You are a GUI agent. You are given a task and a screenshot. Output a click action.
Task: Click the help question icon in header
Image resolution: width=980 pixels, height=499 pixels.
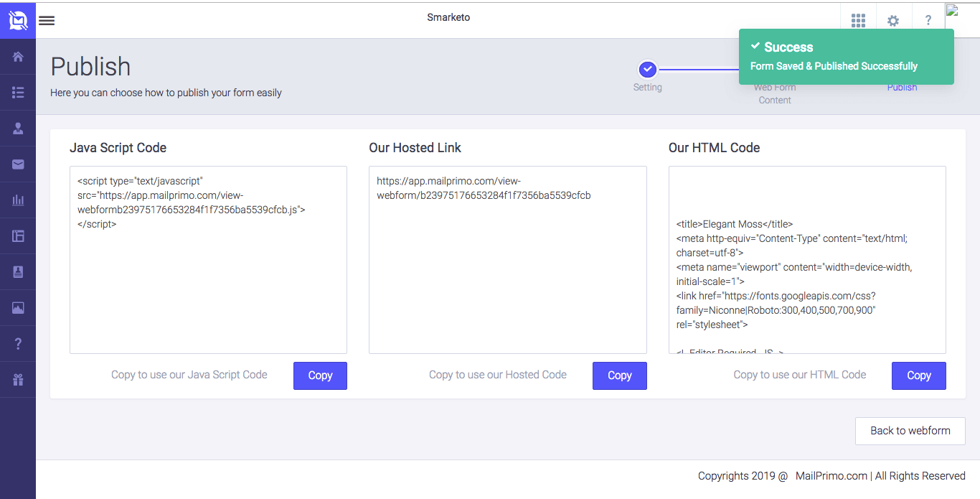coord(928,20)
